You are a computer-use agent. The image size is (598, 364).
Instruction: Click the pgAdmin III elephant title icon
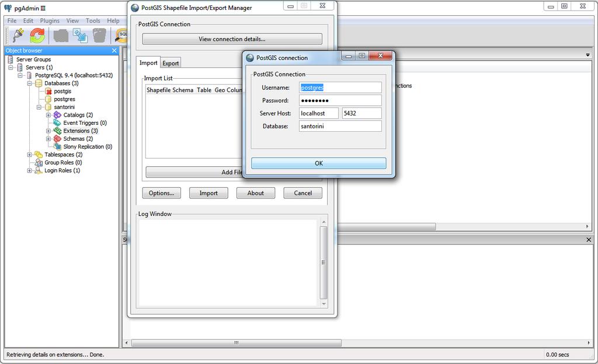[8, 8]
